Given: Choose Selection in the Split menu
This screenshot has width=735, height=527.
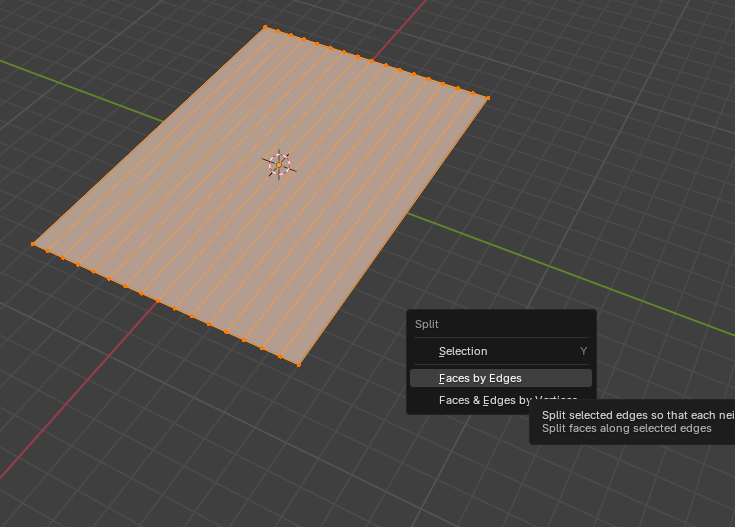Looking at the screenshot, I should click(x=501, y=351).
